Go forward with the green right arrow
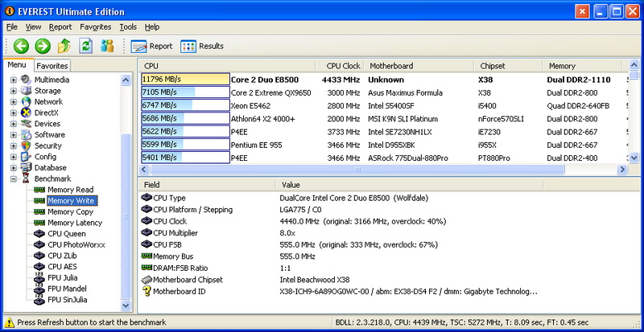The height and width of the screenshot is (332, 644). (43, 46)
